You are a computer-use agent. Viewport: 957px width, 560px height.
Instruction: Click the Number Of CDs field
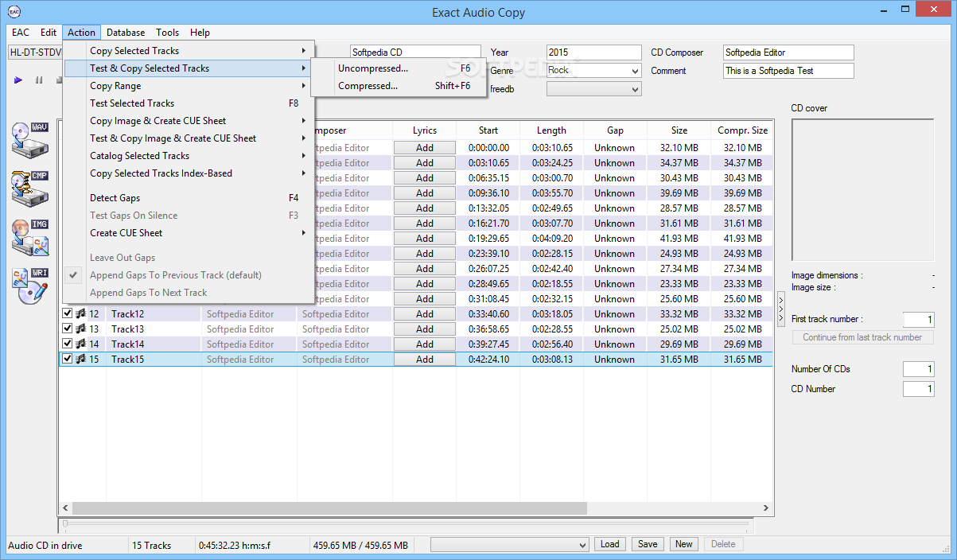click(918, 369)
